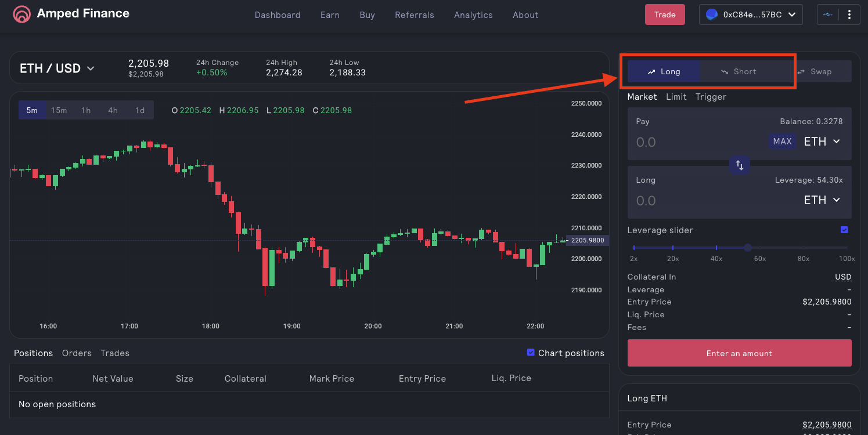Open the Dashboard nav item
Image resolution: width=868 pixels, height=435 pixels.
coord(278,15)
